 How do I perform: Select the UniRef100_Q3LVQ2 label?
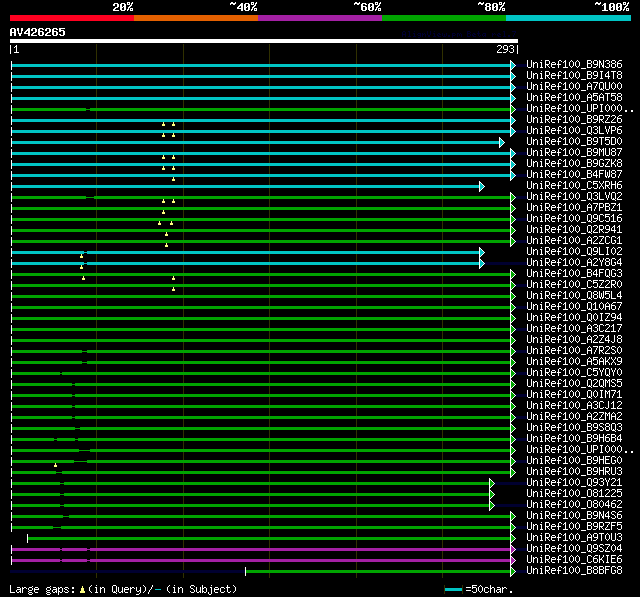coord(574,197)
